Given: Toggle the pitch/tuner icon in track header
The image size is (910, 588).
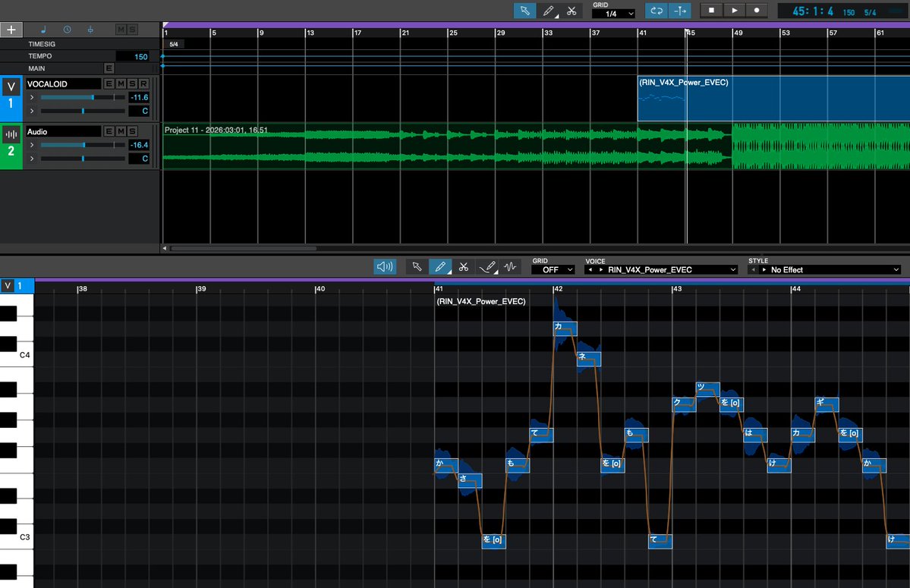Looking at the screenshot, I should tap(90, 30).
